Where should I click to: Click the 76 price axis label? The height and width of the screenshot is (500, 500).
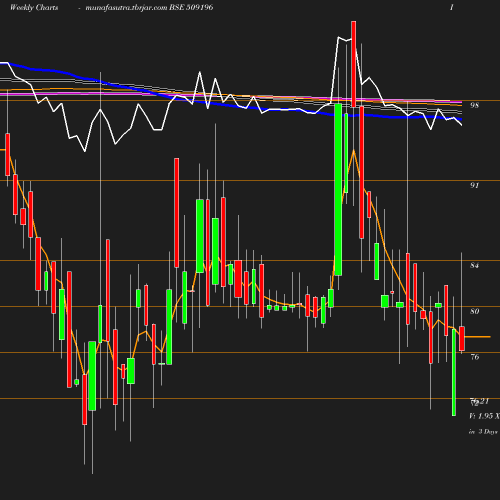pos(474,357)
